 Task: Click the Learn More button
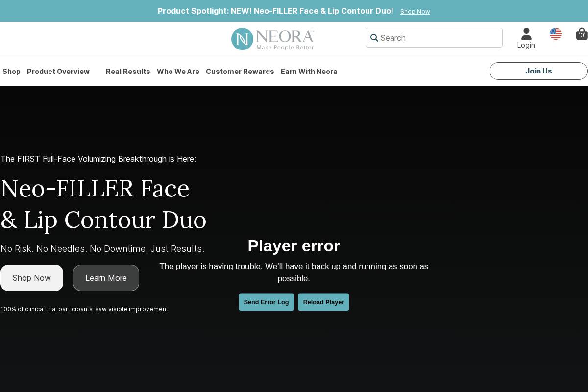pyautogui.click(x=106, y=278)
